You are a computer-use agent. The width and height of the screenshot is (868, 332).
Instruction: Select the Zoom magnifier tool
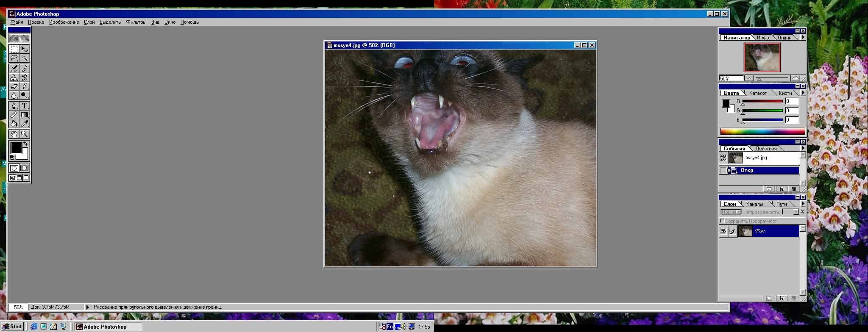(x=25, y=134)
